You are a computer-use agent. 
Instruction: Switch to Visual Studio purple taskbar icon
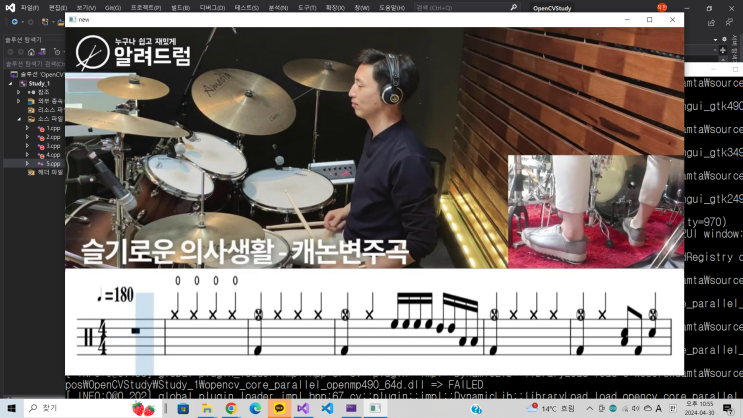[x=303, y=408]
